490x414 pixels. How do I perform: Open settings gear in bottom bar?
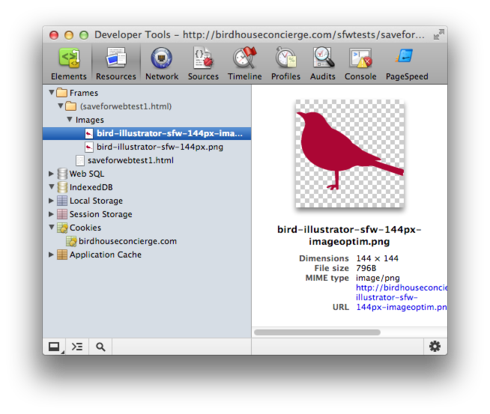pyautogui.click(x=435, y=346)
